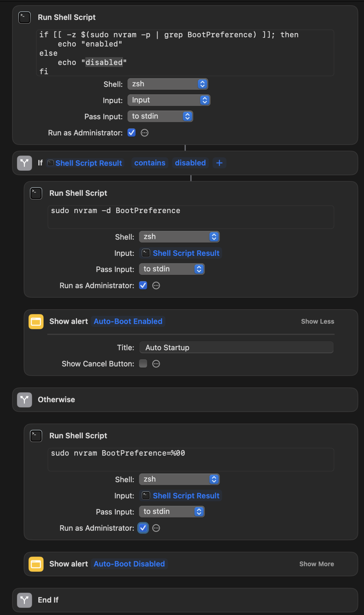This screenshot has height=615, width=364.
Task: Click the alert Title field Auto Startup
Action: (236, 348)
